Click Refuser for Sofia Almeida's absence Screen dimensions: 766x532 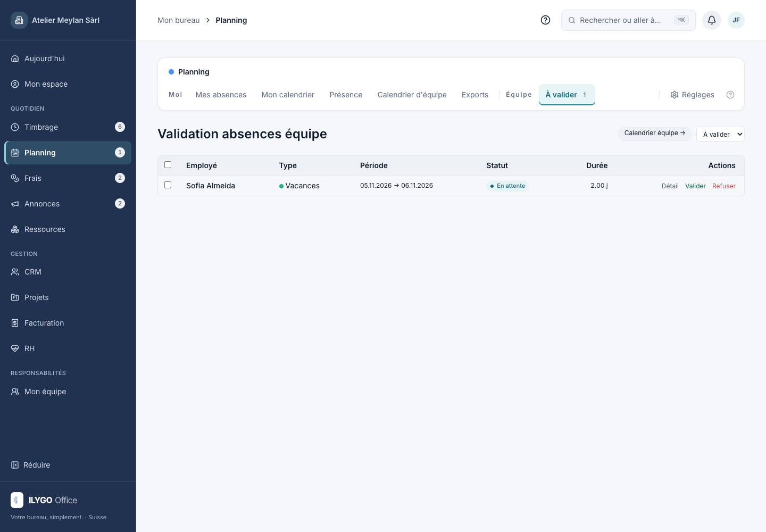[724, 186]
